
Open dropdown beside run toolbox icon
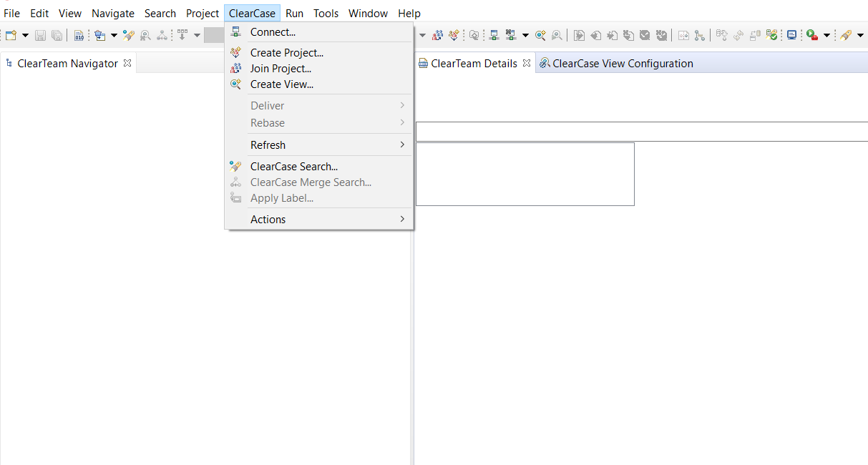coord(826,35)
